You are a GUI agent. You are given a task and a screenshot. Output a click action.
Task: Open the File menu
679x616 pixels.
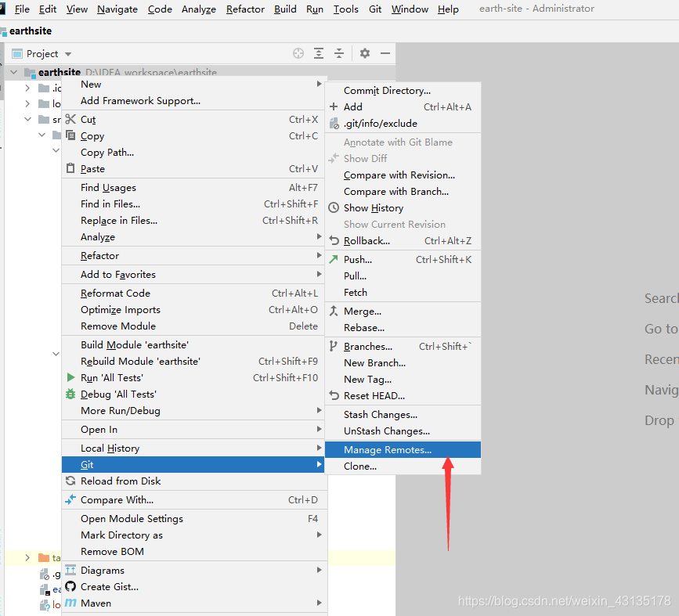pos(22,9)
